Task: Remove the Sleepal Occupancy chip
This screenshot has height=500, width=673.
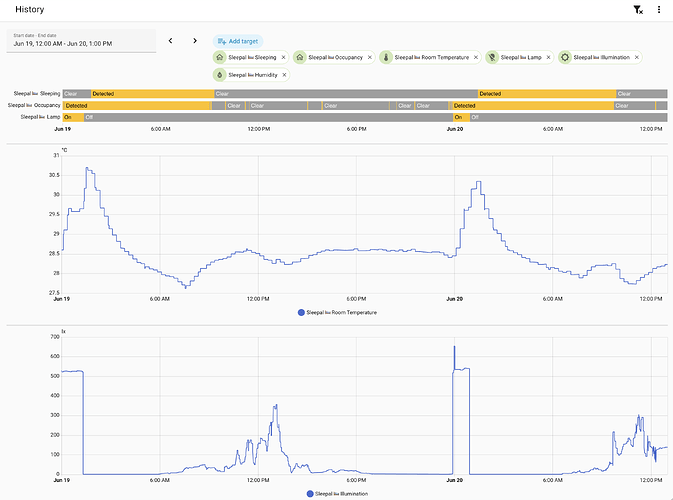Action: pyautogui.click(x=370, y=57)
